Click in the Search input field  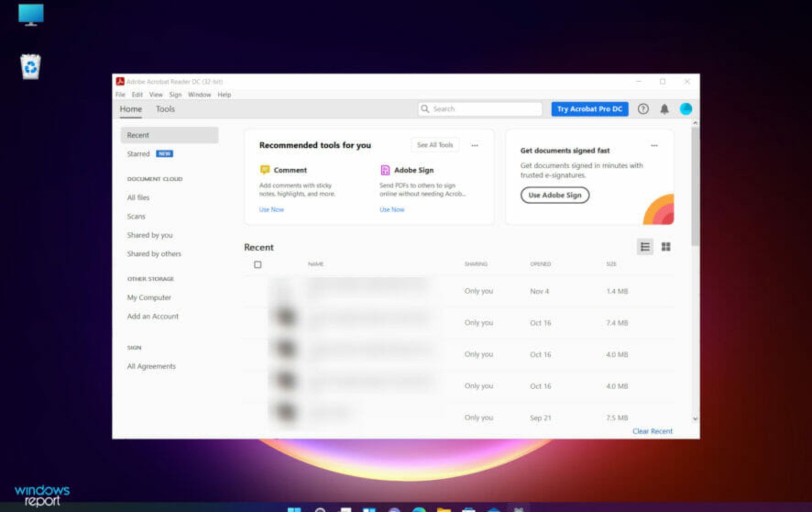pos(480,109)
